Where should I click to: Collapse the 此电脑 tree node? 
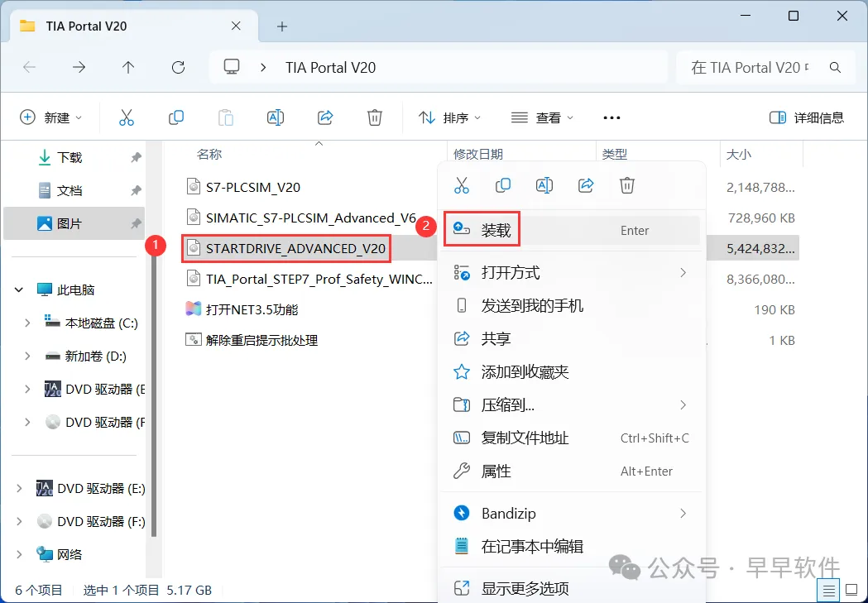(19, 290)
